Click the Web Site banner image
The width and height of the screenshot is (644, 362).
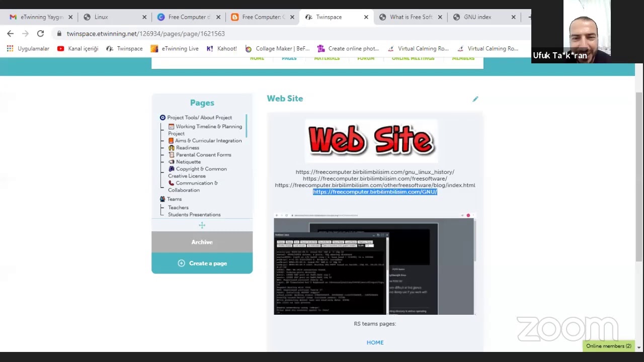(371, 140)
